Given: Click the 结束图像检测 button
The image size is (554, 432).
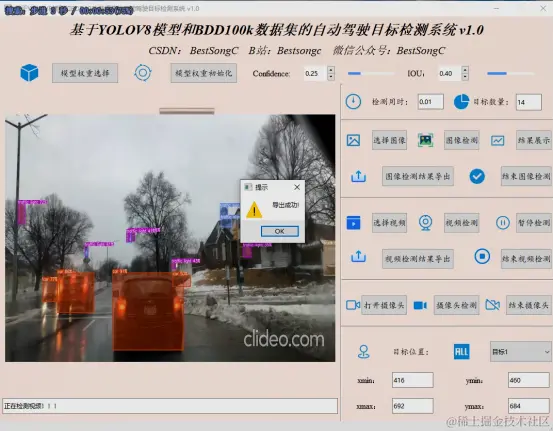Looking at the screenshot, I should pos(526,176).
